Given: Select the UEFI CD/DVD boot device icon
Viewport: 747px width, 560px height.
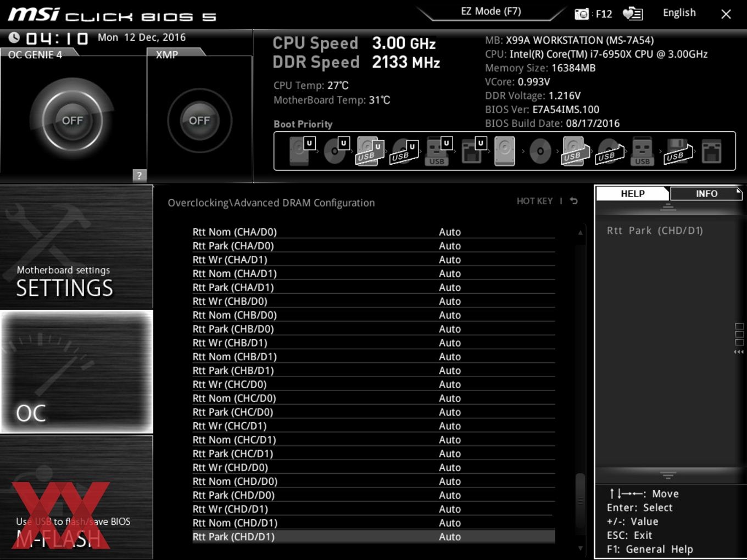Looking at the screenshot, I should [336, 151].
